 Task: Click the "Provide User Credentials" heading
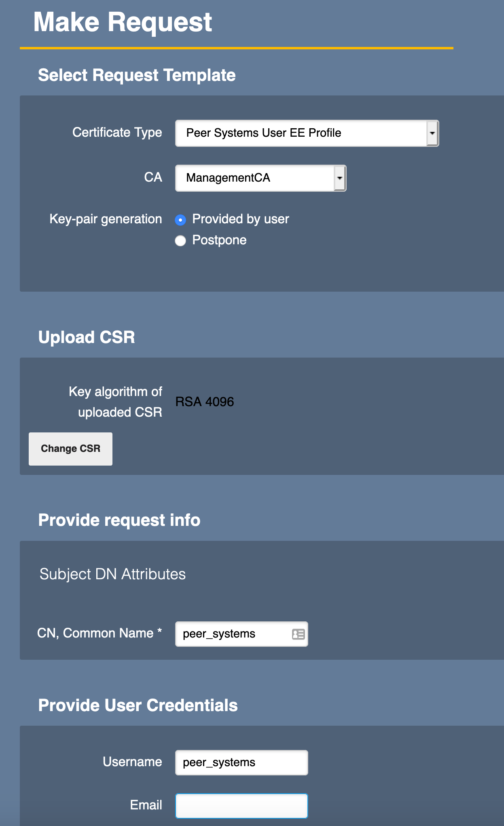point(138,705)
